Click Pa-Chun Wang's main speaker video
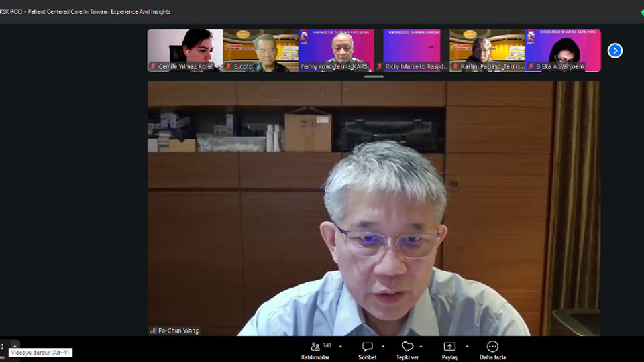The image size is (644, 362). tap(374, 208)
